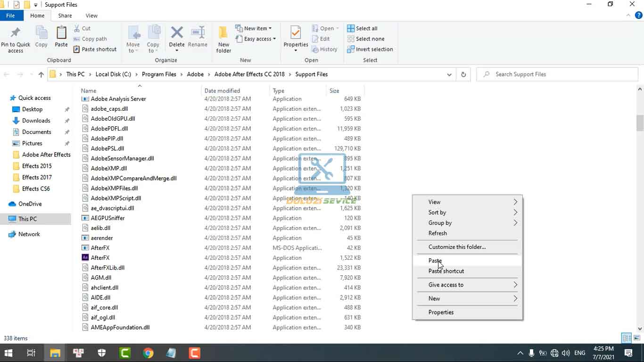The image size is (644, 362).
Task: Click the Delete icon in the ribbon
Action: tap(177, 34)
